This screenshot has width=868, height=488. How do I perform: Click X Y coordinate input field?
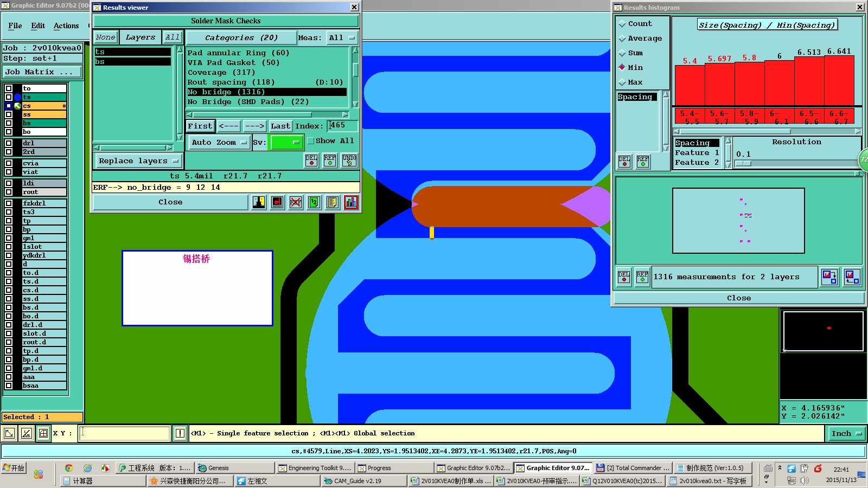pyautogui.click(x=125, y=433)
